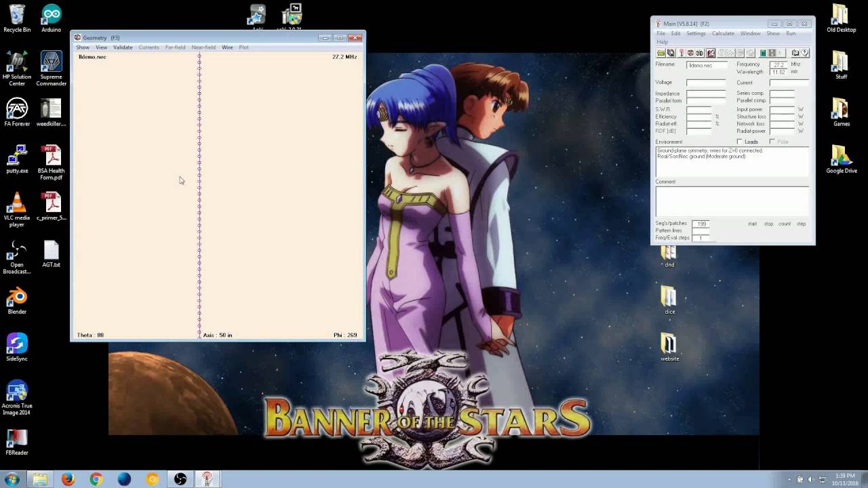Open the Run menu in Main window

791,33
